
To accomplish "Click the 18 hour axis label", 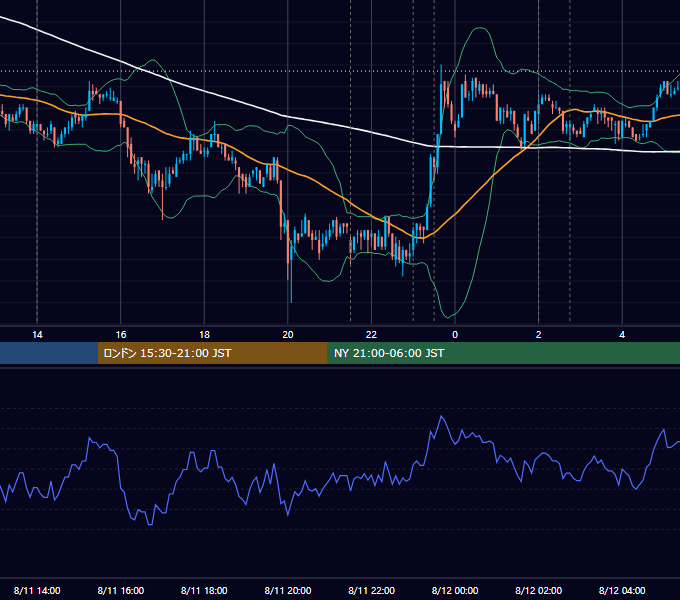I will click(204, 335).
